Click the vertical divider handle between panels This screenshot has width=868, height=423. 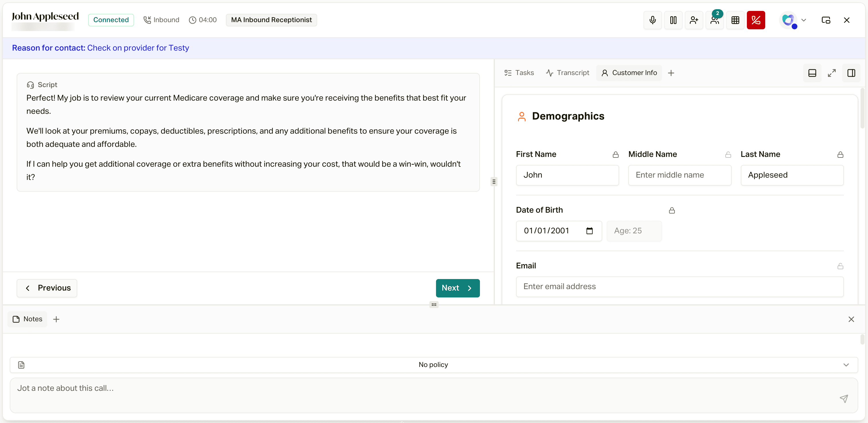pos(494,182)
